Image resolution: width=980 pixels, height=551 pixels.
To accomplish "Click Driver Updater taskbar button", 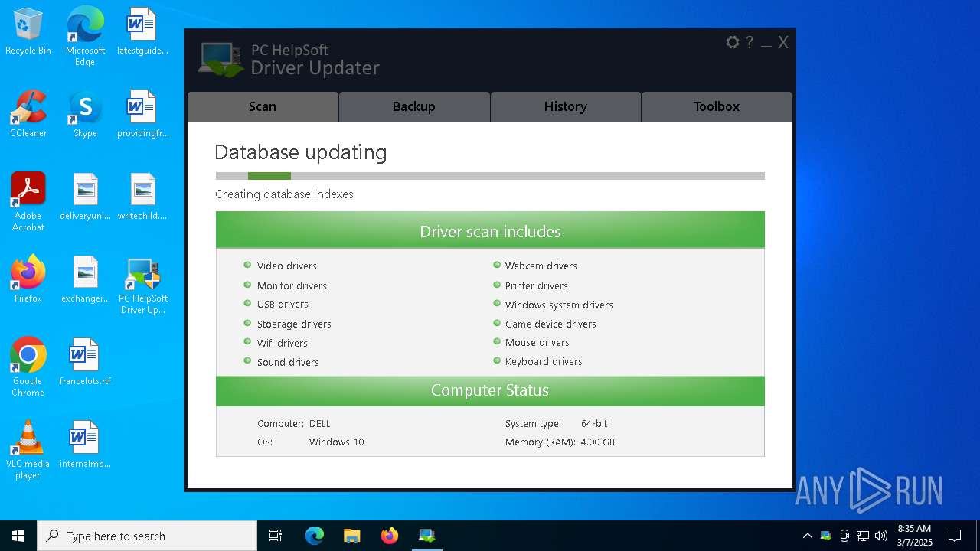I will click(x=426, y=536).
